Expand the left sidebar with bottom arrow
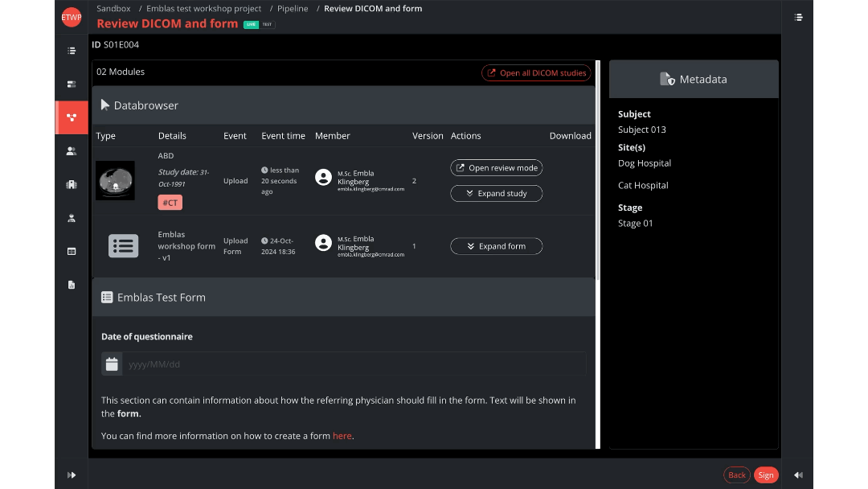The width and height of the screenshot is (868, 489). (x=72, y=475)
